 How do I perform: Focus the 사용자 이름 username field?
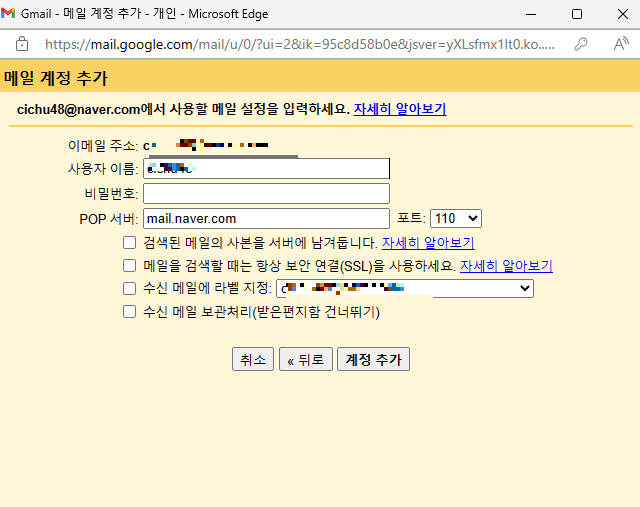(267, 168)
